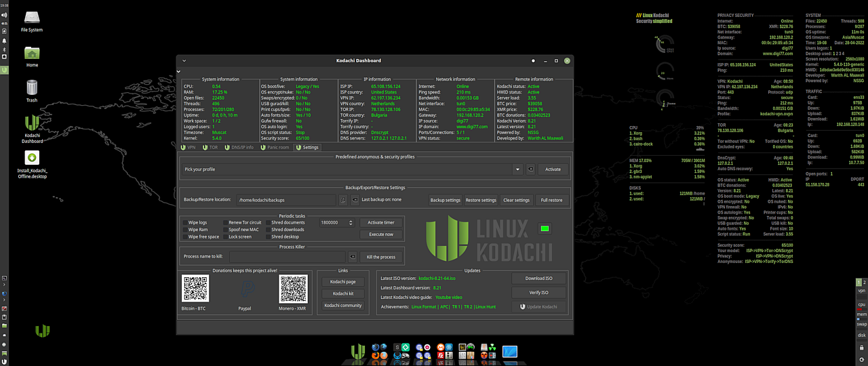
Task: Switch to the Panic room tab
Action: tap(275, 147)
